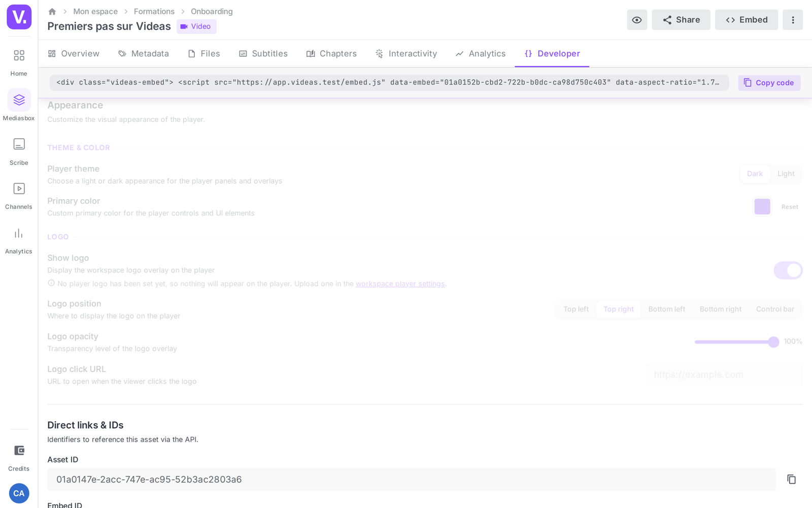Click the info icon under Show logo

[x=51, y=283]
